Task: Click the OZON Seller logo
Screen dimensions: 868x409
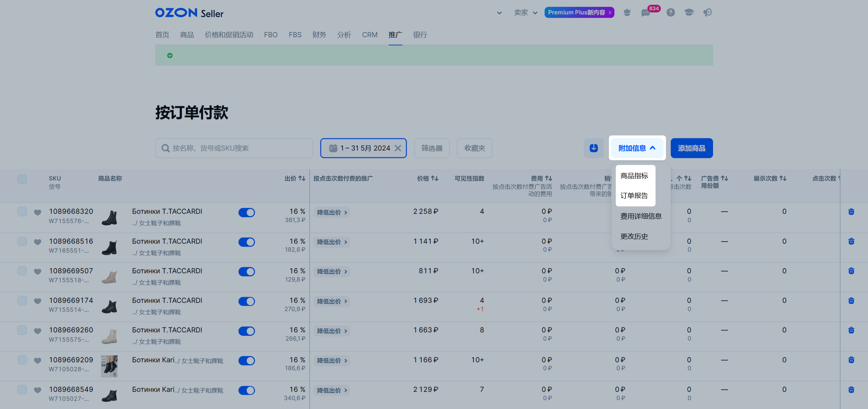Action: coord(189,13)
